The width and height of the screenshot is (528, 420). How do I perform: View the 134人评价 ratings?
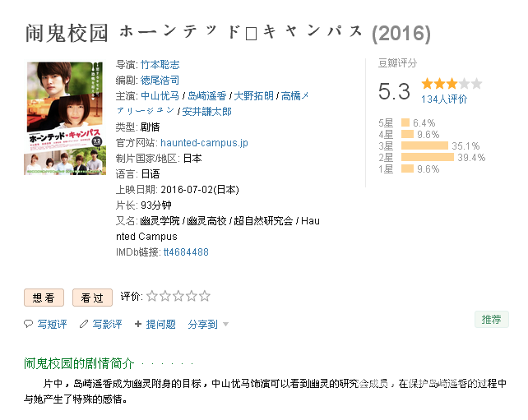coord(444,99)
